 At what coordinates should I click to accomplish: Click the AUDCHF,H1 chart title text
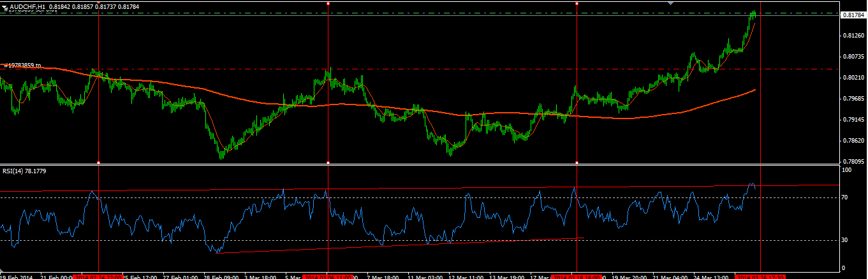point(29,6)
